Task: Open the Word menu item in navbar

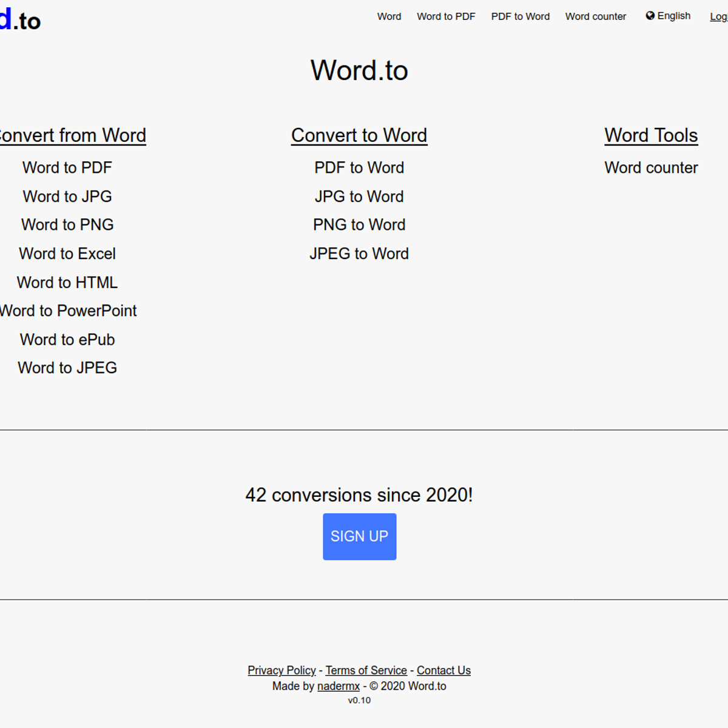Action: coord(389,16)
